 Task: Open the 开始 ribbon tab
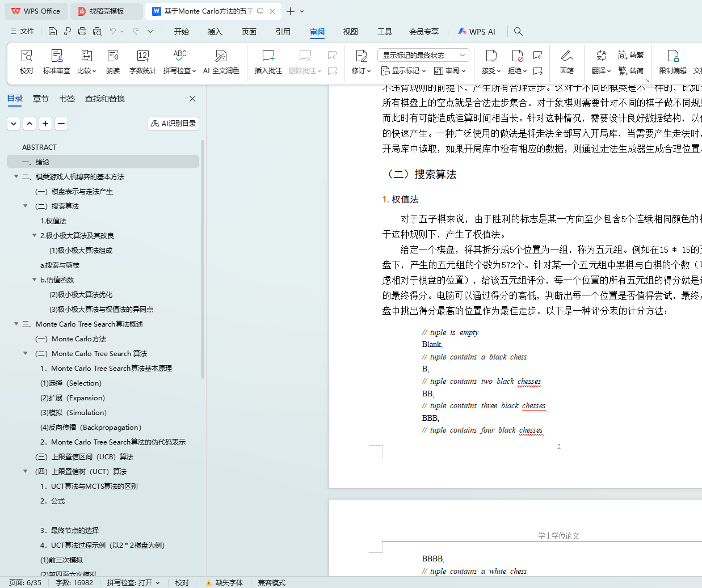[x=182, y=32]
